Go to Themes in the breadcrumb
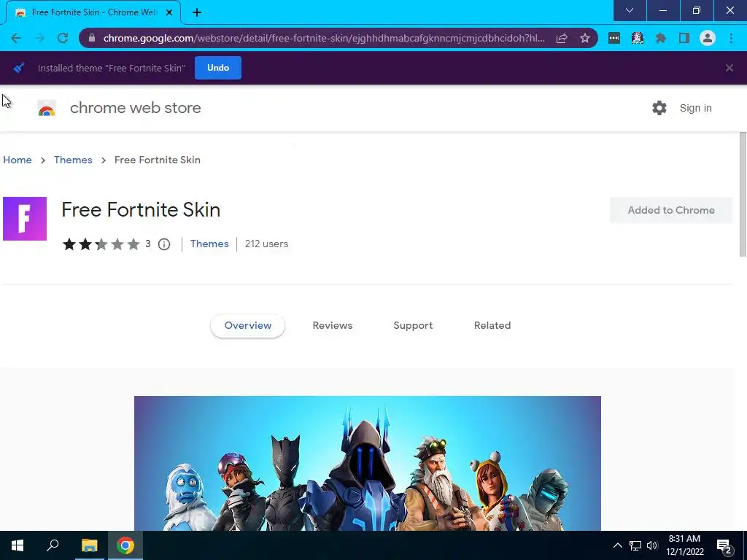This screenshot has width=747, height=560. click(73, 160)
